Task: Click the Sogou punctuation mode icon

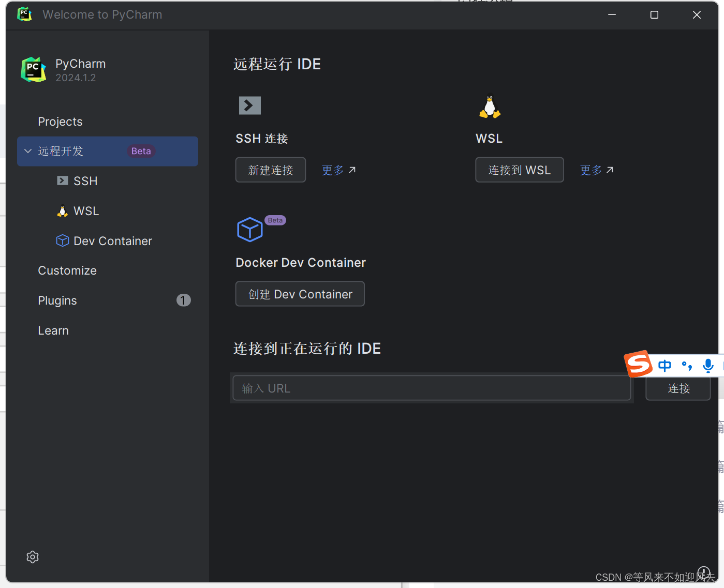Action: click(x=687, y=366)
